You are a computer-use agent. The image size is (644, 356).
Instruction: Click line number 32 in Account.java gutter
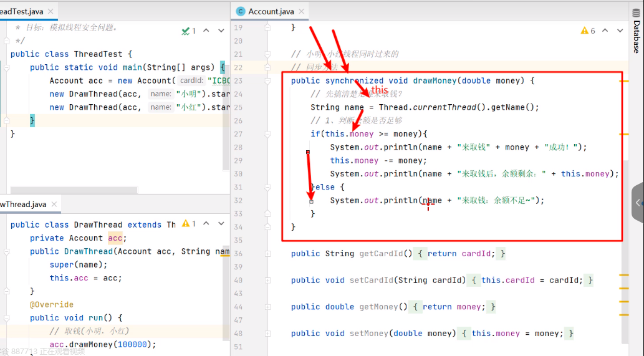coord(238,200)
